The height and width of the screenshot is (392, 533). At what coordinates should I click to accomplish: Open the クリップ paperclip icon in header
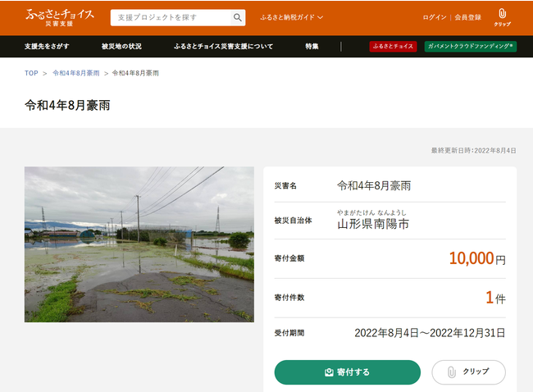(x=502, y=17)
